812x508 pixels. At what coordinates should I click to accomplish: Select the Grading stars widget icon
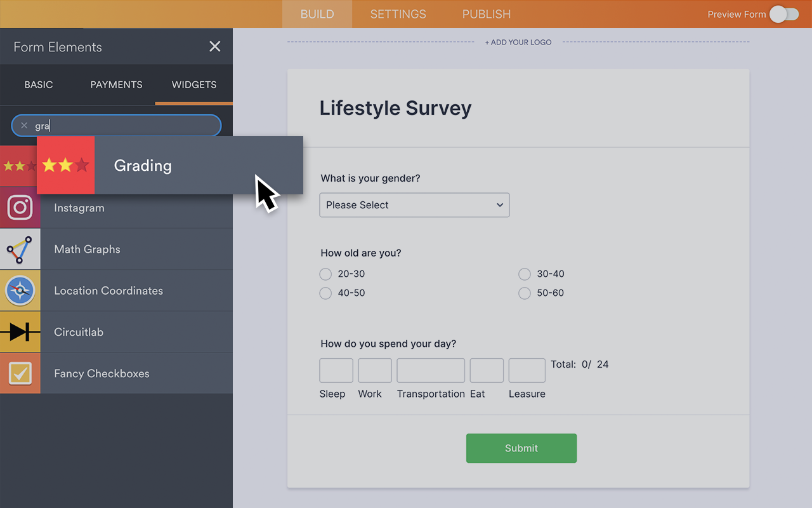pyautogui.click(x=65, y=164)
